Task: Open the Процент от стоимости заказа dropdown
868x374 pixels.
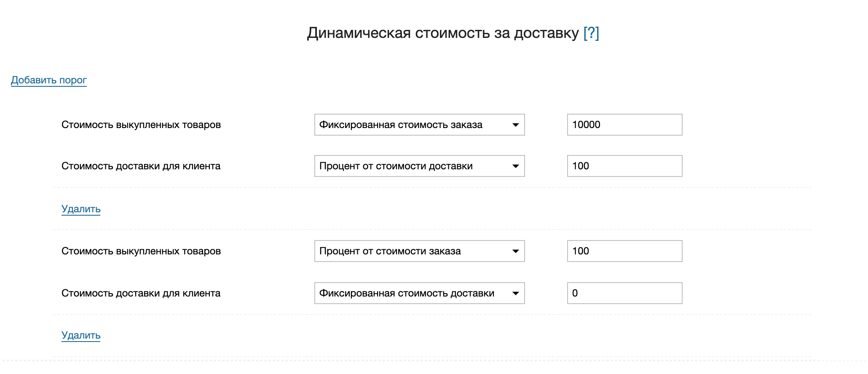Action: coord(419,251)
